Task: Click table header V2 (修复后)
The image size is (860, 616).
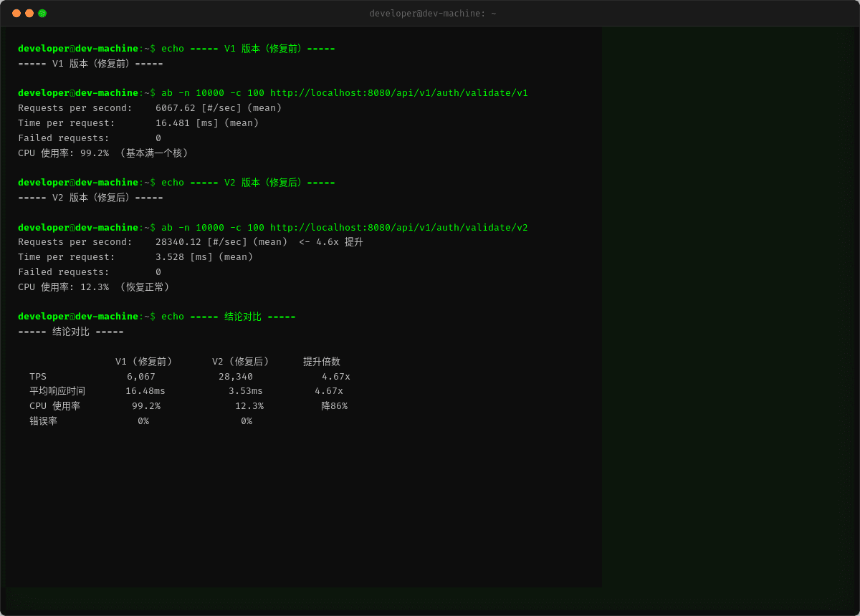Action: (x=241, y=362)
